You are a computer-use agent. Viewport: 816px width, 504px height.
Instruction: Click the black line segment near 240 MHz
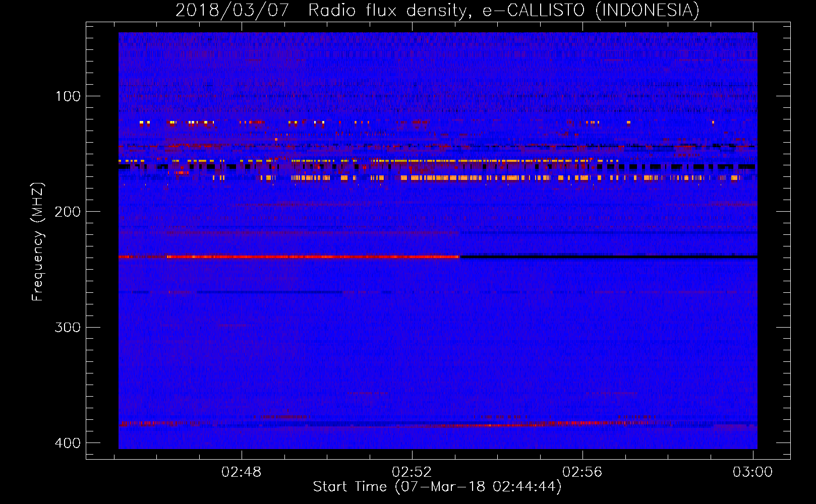608,257
